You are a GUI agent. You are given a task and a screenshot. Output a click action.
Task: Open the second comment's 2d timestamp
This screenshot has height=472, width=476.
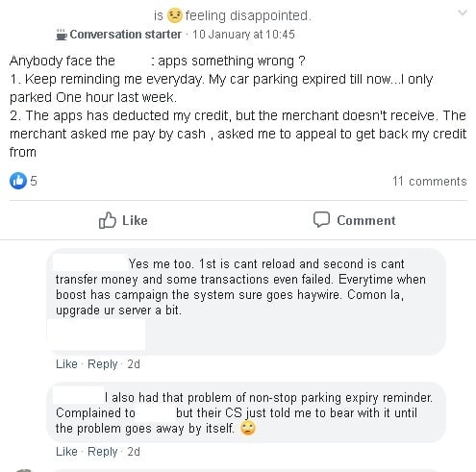(x=134, y=452)
